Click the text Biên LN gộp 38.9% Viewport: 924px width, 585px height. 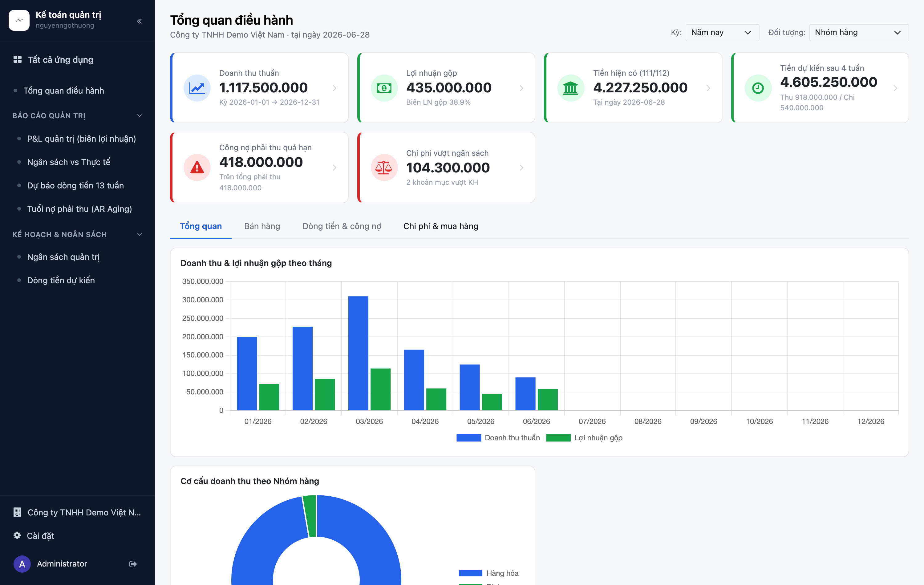[438, 102]
